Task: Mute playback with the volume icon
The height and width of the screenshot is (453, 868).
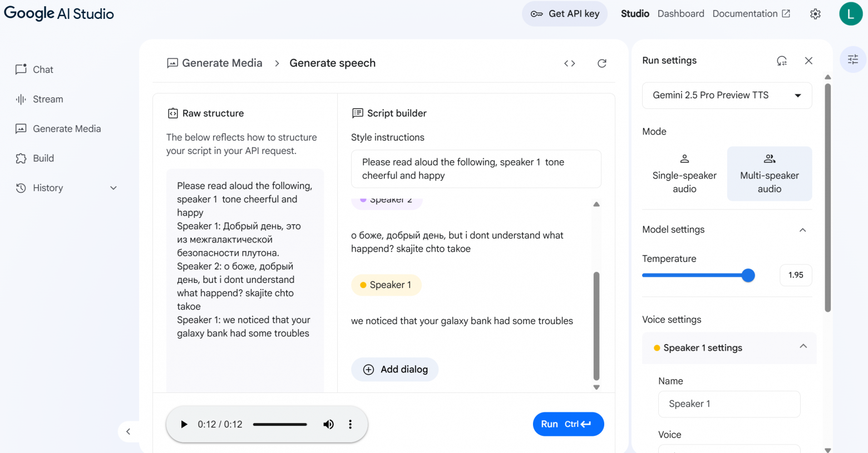Action: [328, 424]
